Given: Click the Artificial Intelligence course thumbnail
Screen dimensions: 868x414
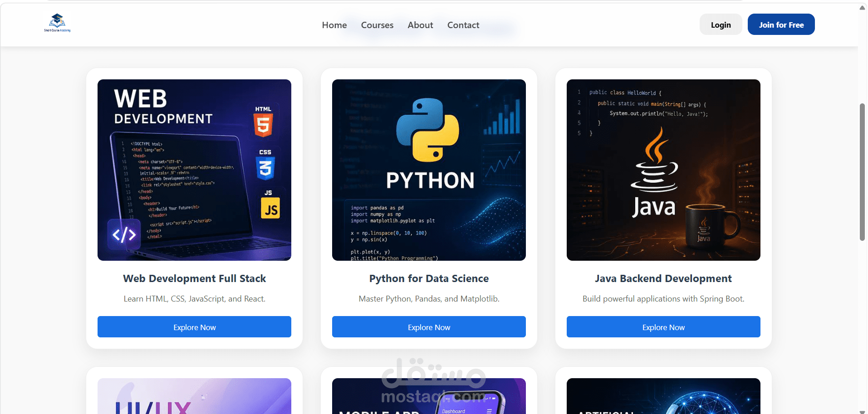Looking at the screenshot, I should pos(663,396).
